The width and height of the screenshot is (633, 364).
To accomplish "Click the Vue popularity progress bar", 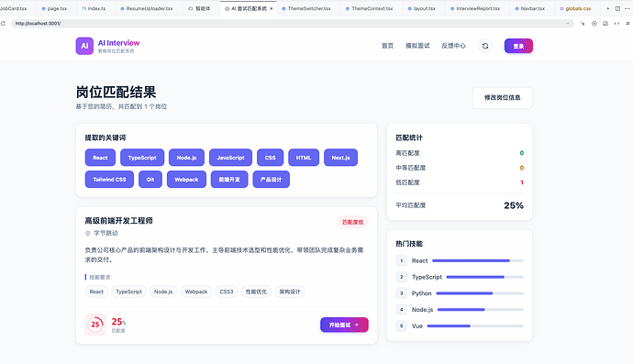I will [475, 326].
